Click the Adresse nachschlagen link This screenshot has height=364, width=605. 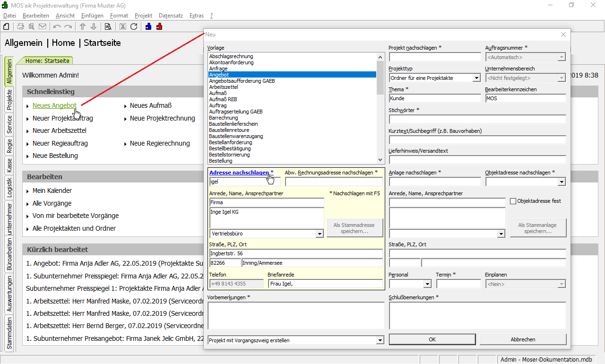(239, 173)
